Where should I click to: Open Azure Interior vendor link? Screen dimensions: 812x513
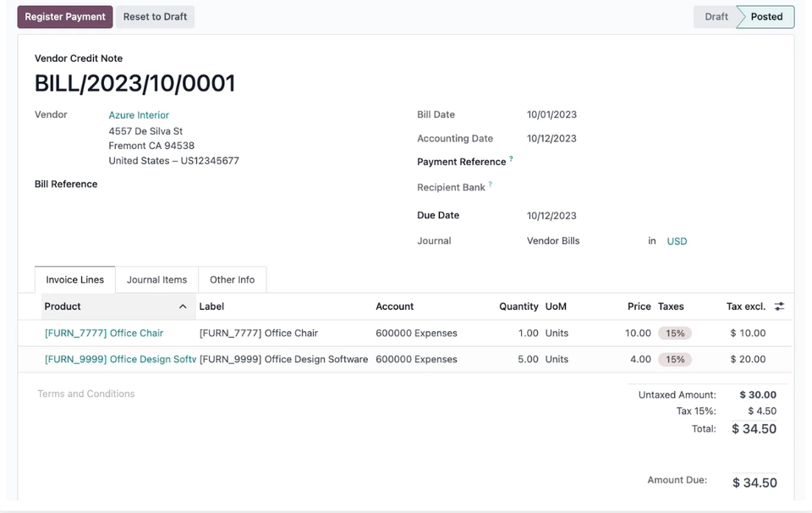coord(139,115)
